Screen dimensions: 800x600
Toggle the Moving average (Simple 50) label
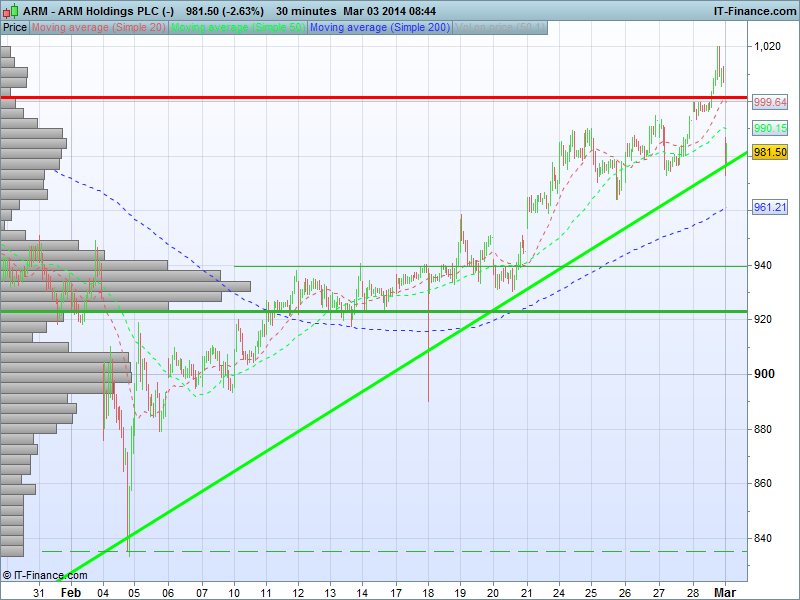[x=238, y=28]
